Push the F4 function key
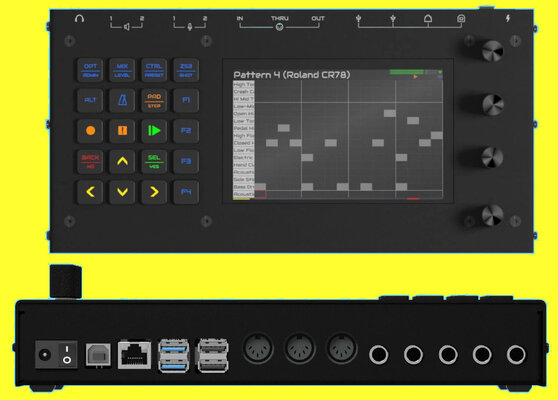 [186, 192]
